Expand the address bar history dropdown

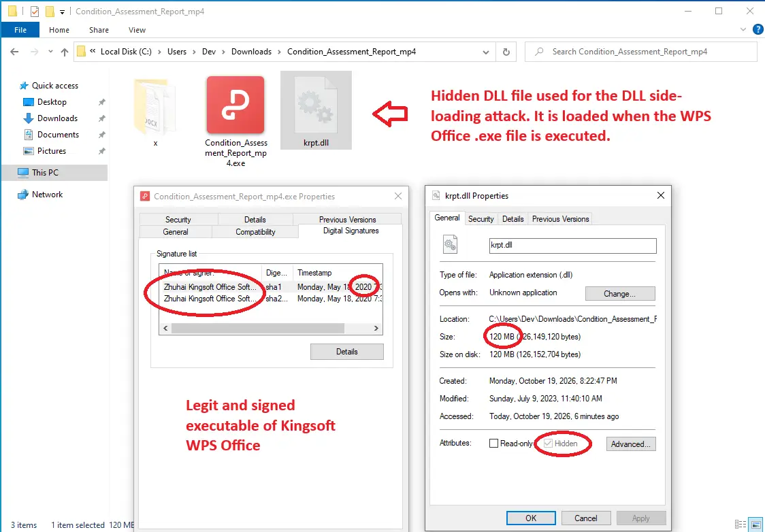pyautogui.click(x=485, y=52)
